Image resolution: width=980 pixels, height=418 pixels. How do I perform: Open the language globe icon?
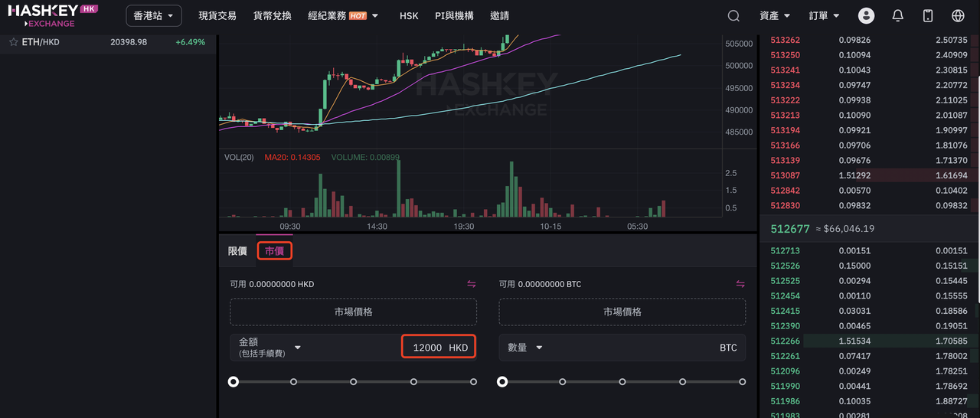tap(958, 16)
